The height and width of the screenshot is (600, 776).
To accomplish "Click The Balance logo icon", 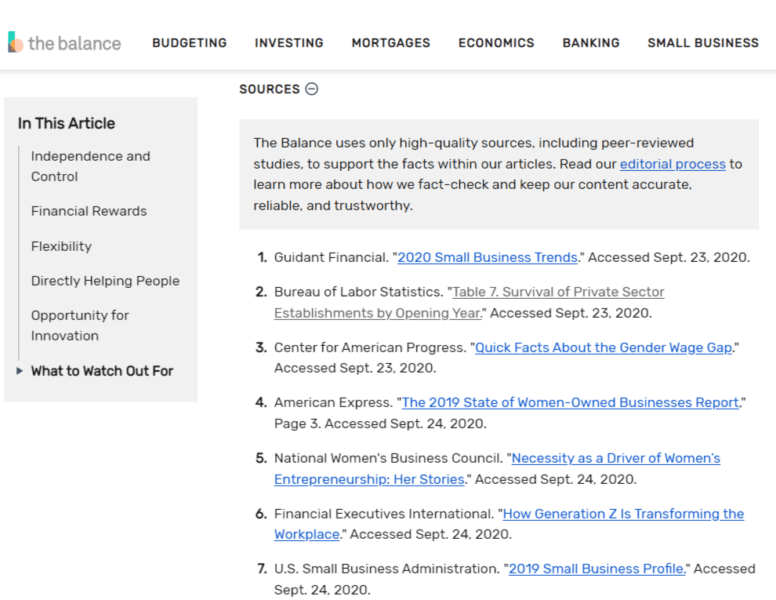I will point(15,42).
